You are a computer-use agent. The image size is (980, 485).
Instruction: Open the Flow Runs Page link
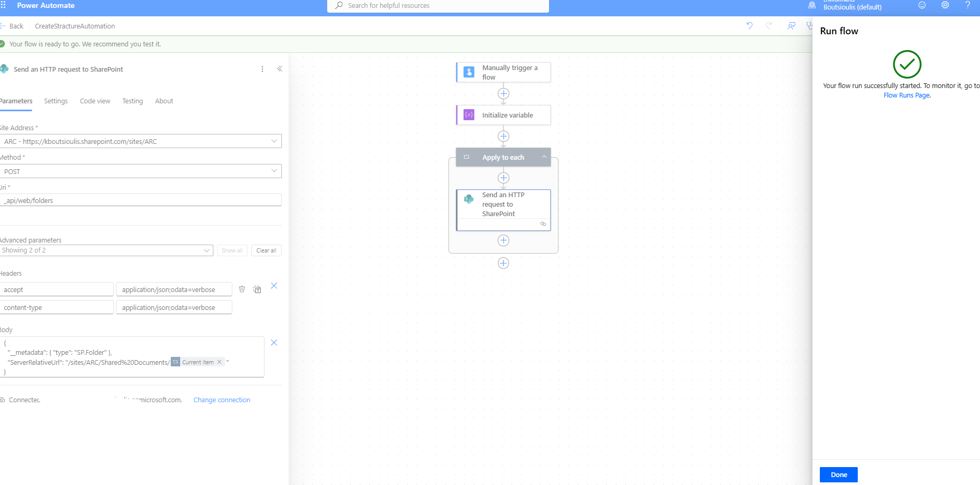[906, 95]
